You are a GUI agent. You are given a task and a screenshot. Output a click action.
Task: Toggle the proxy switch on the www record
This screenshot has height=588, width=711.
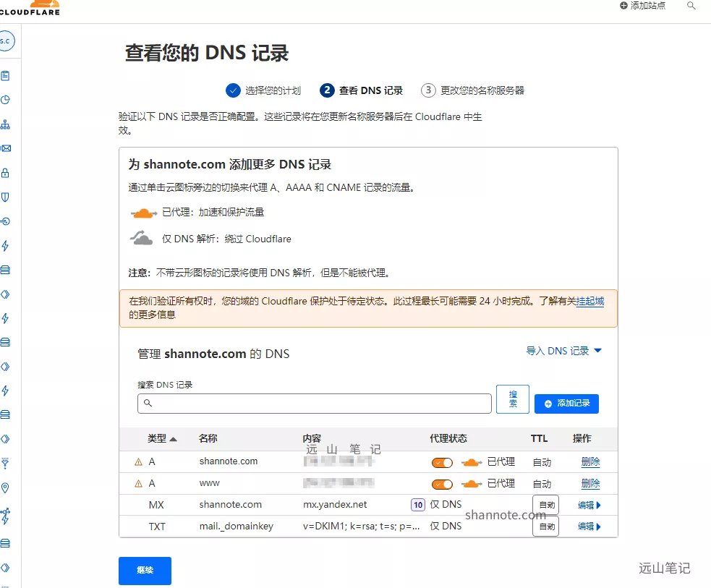click(x=442, y=483)
